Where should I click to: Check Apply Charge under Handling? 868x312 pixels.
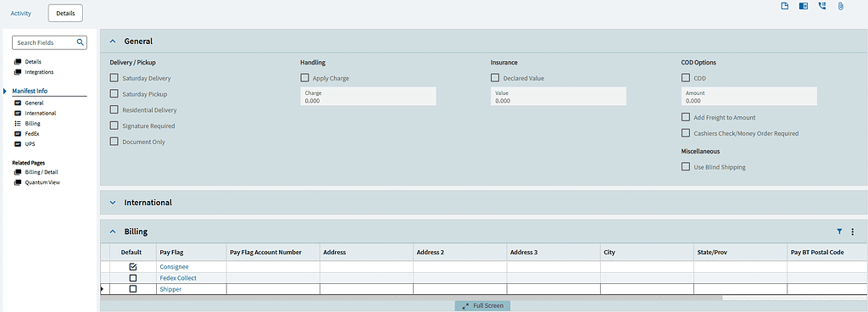(304, 78)
